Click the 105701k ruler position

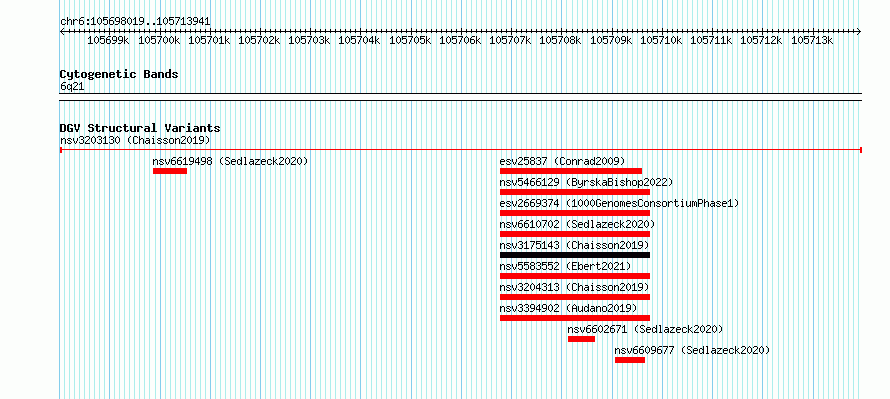[209, 40]
